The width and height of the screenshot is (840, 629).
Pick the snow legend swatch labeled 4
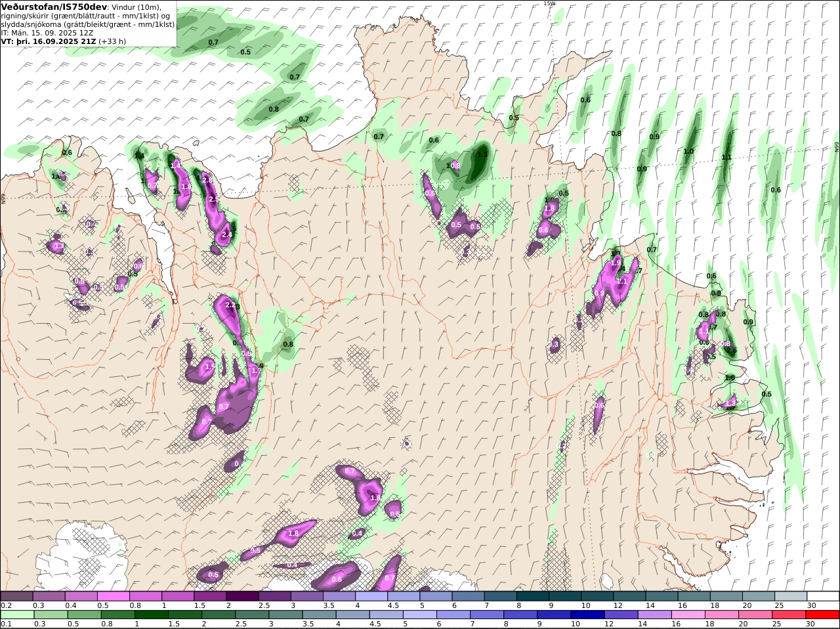pyautogui.click(x=371, y=596)
